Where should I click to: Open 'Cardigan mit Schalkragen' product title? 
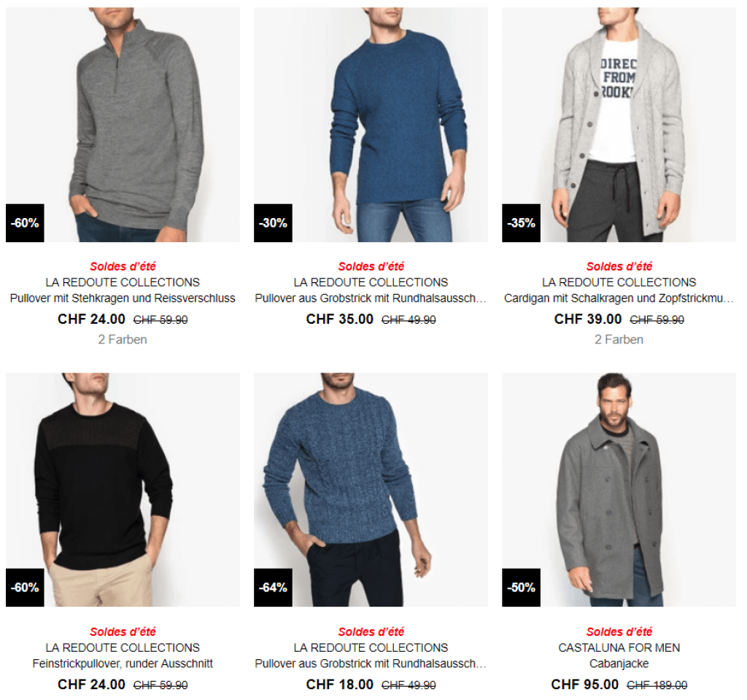[619, 298]
